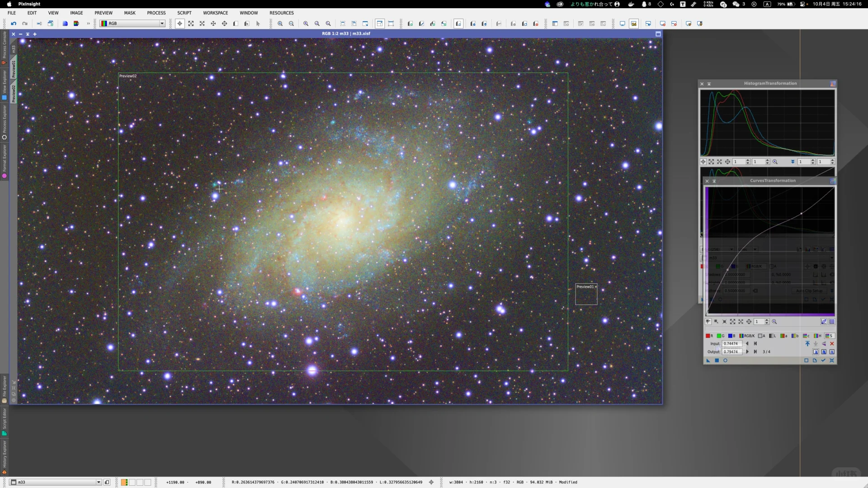This screenshot has height=488, width=868.
Task: Toggle show all curves icon
Action: [824, 322]
